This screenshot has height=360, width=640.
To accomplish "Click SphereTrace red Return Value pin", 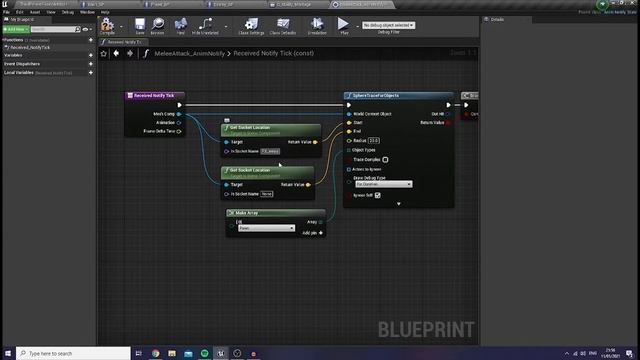I will 448,122.
